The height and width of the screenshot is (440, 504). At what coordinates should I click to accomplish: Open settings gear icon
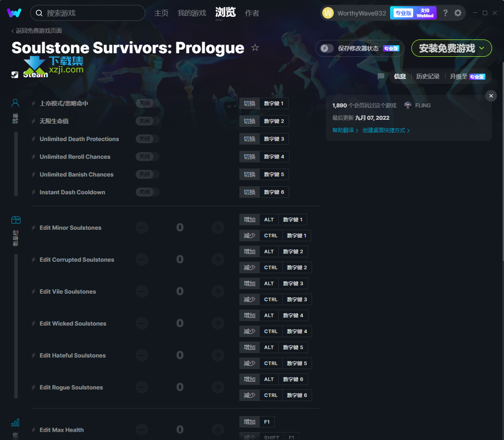[x=458, y=13]
